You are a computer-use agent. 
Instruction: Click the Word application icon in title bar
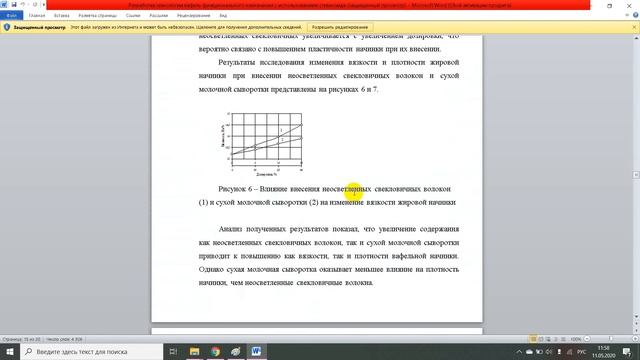(x=4, y=4)
